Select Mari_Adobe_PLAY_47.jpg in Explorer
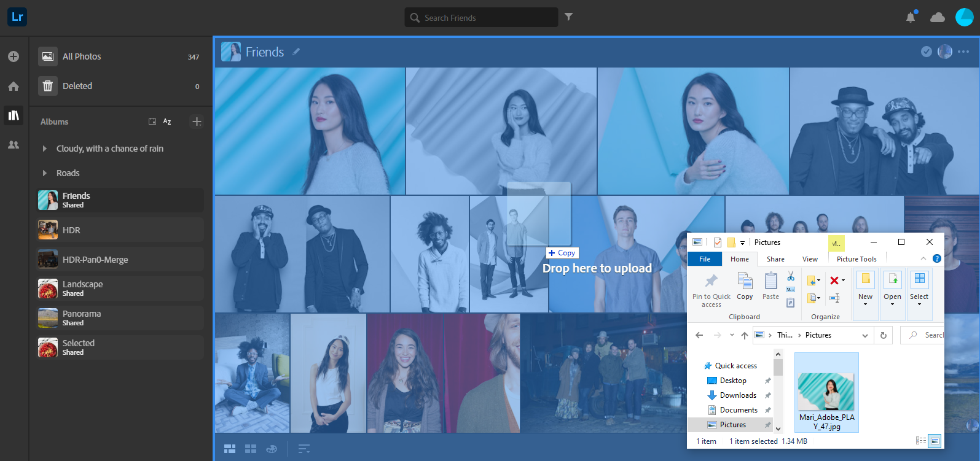Screen dimensions: 980x461 point(826,393)
